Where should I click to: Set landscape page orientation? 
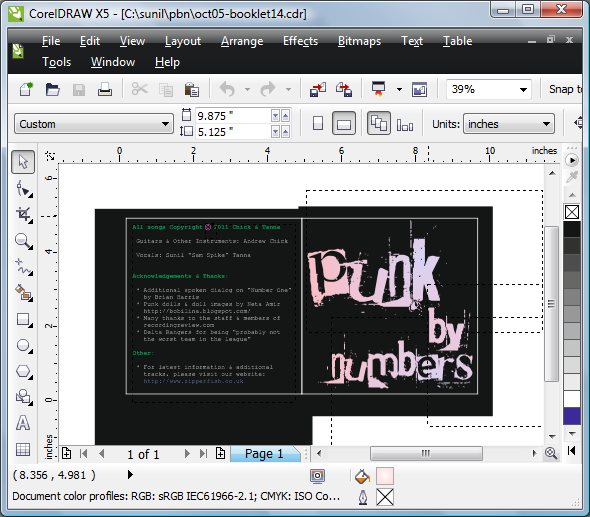pos(344,123)
